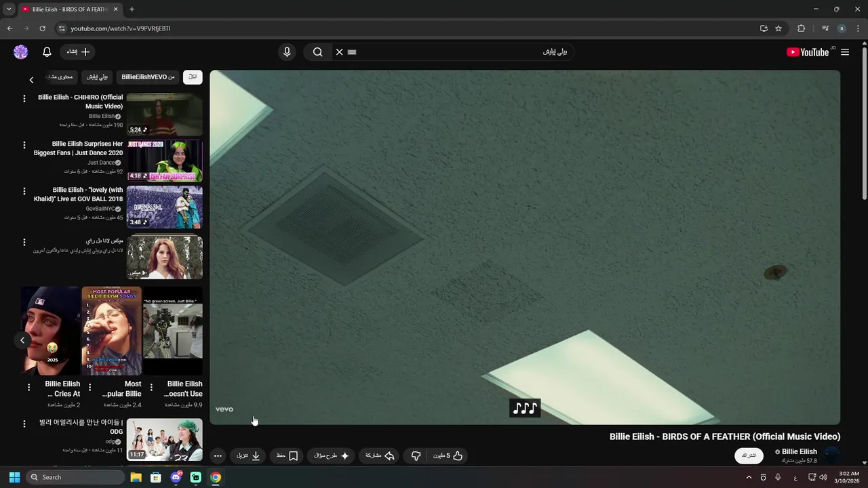Image resolution: width=868 pixels, height=488 pixels.
Task: Open the browser extensions puzzle icon
Action: (x=801, y=28)
